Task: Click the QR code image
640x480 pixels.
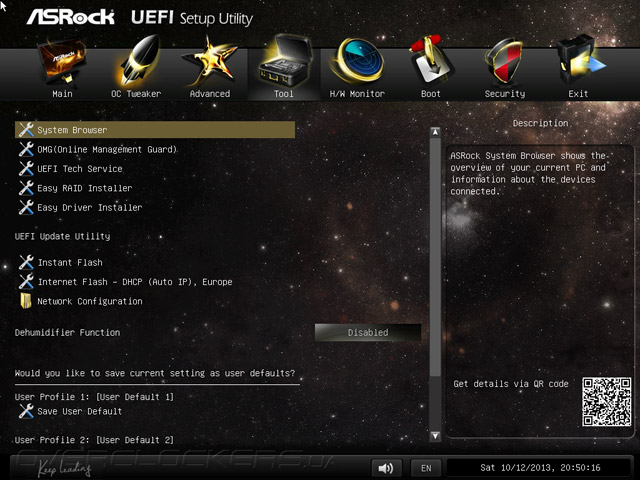Action: pyautogui.click(x=606, y=402)
